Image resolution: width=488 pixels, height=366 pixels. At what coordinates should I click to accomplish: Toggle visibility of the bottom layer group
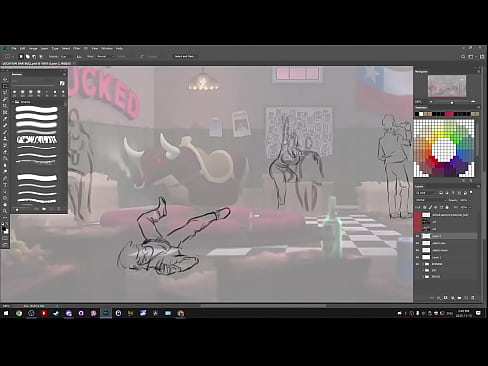click(x=417, y=277)
